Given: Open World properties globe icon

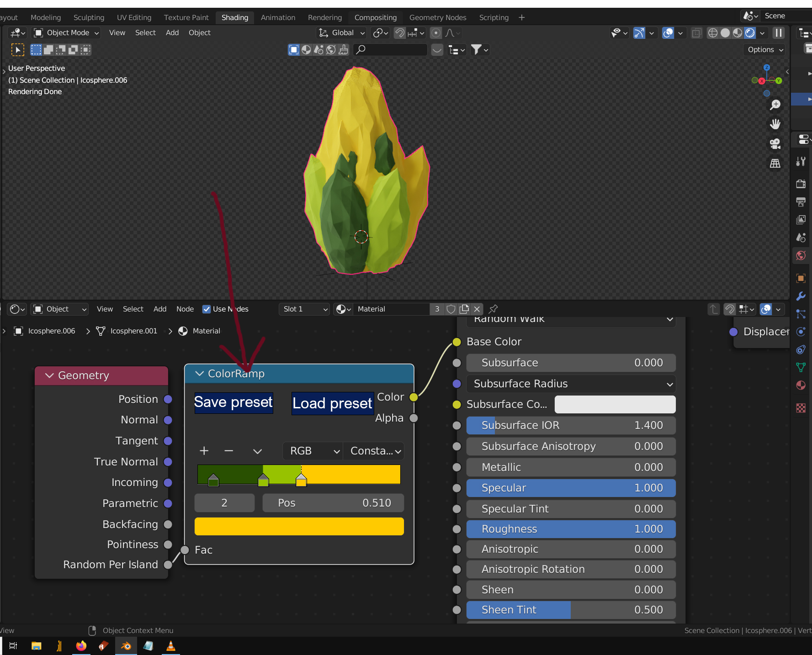Looking at the screenshot, I should pos(801,255).
